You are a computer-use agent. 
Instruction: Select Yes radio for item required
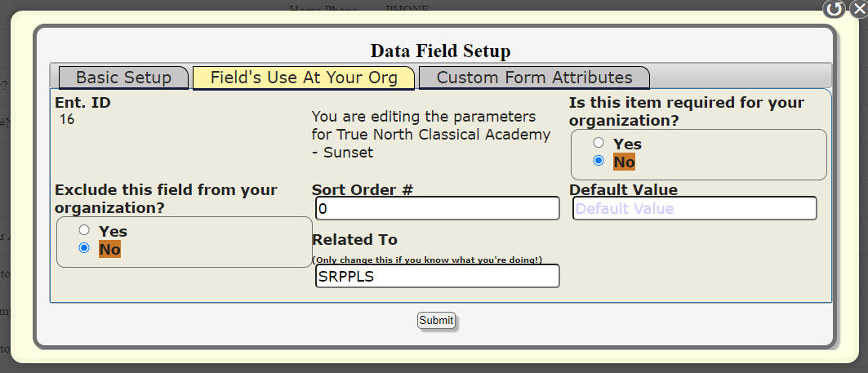point(599,143)
